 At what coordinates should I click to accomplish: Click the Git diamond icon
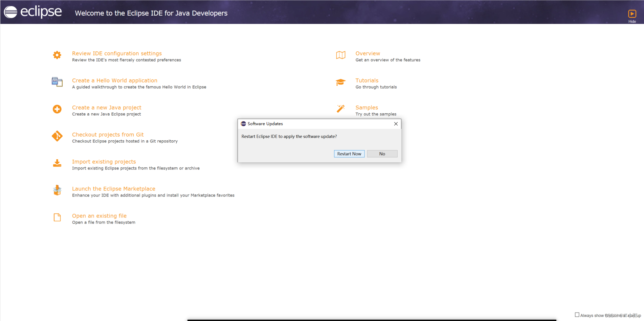coord(57,136)
